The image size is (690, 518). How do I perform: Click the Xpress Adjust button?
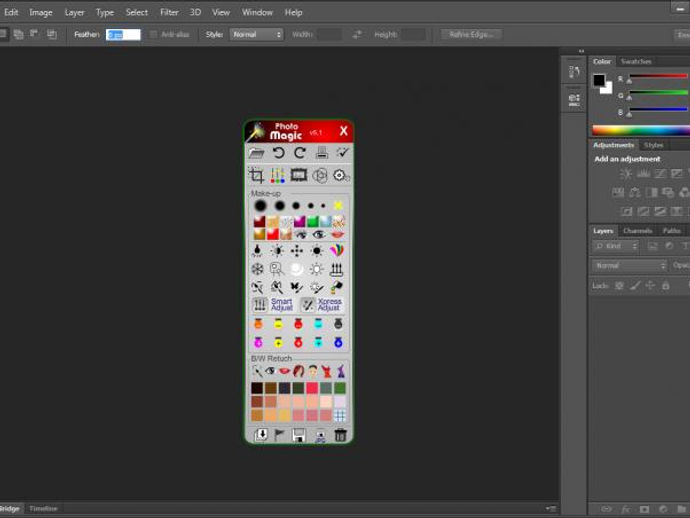[x=321, y=305]
